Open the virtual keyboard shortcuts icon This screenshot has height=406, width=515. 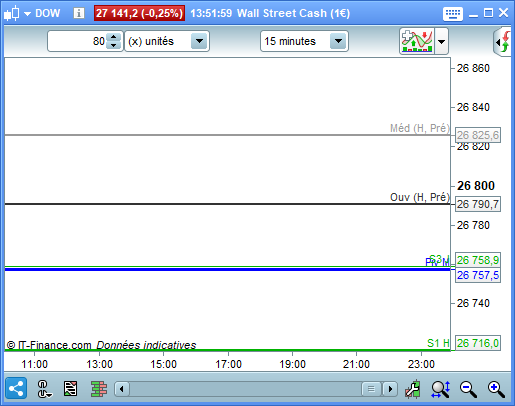[x=453, y=14]
